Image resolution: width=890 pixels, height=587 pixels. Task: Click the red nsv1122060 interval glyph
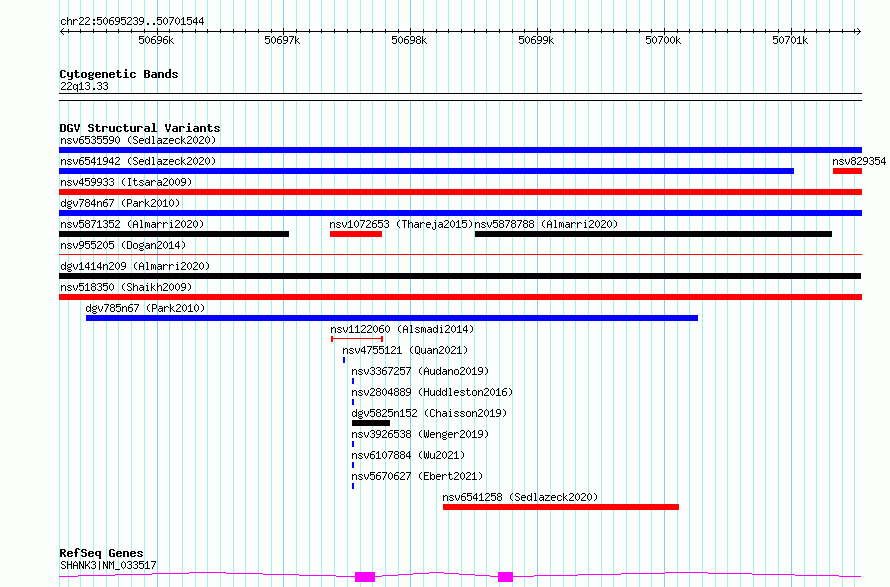pos(357,339)
